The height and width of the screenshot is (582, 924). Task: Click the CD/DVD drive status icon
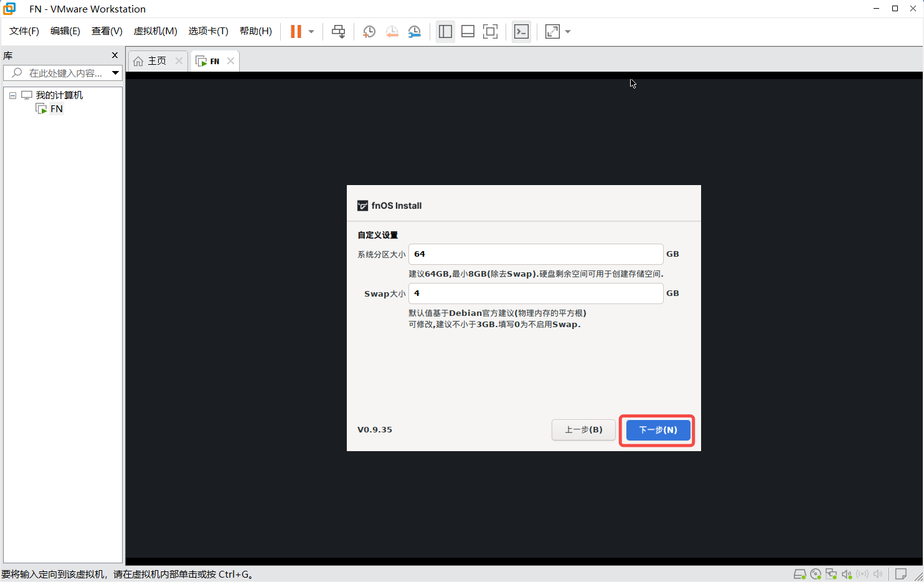click(815, 574)
